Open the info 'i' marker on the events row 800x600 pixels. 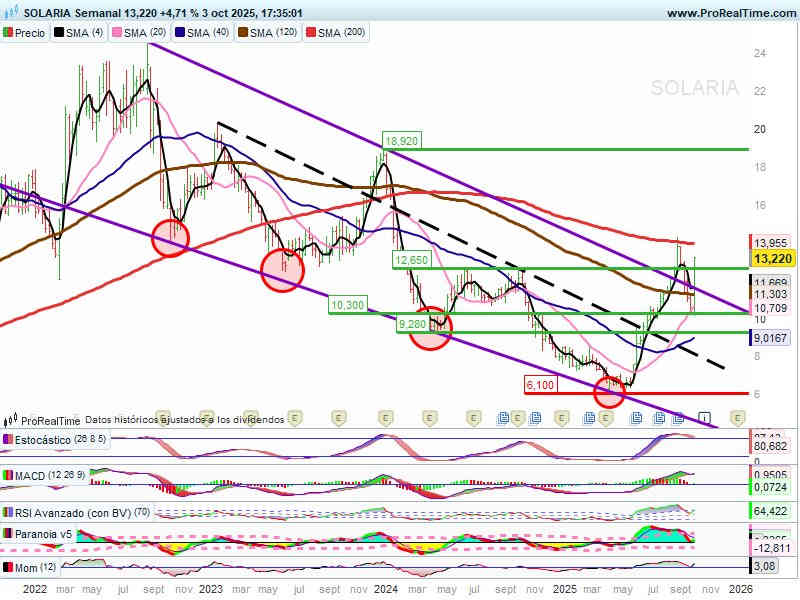coord(704,417)
